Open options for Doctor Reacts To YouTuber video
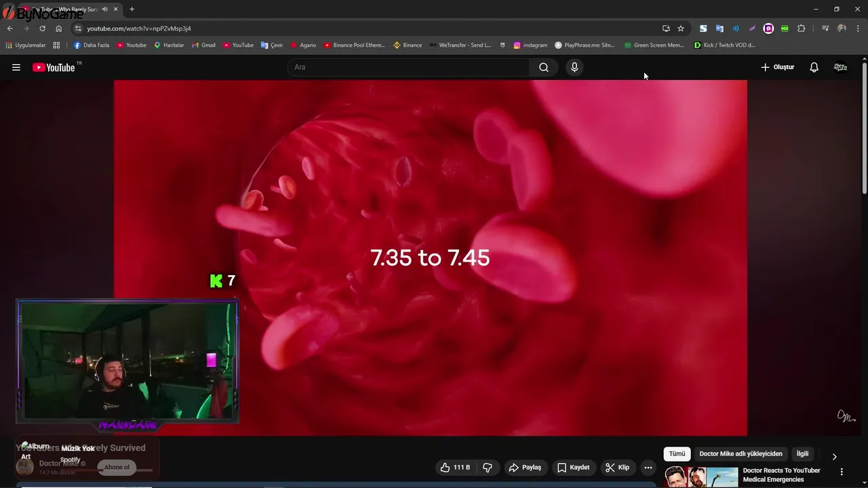 point(842,472)
